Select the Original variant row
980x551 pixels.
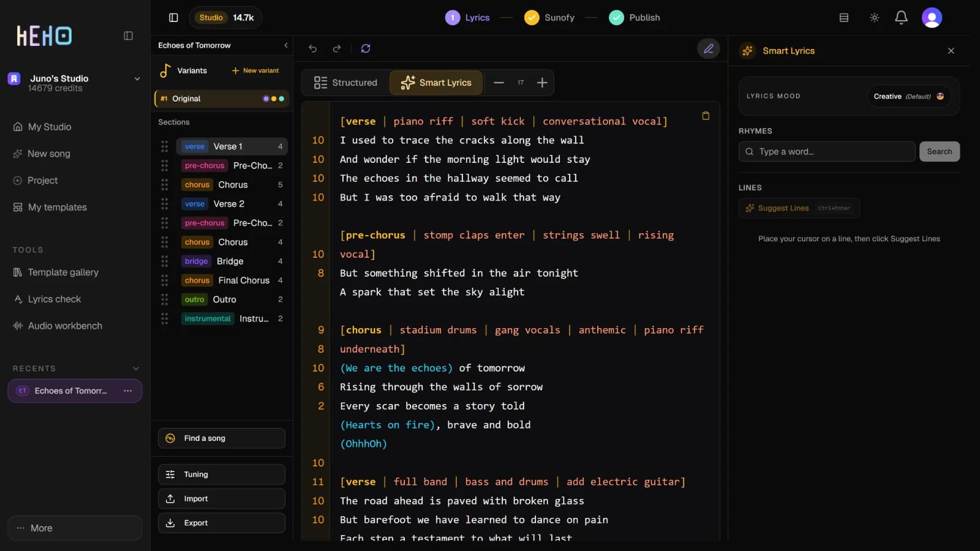tap(222, 99)
